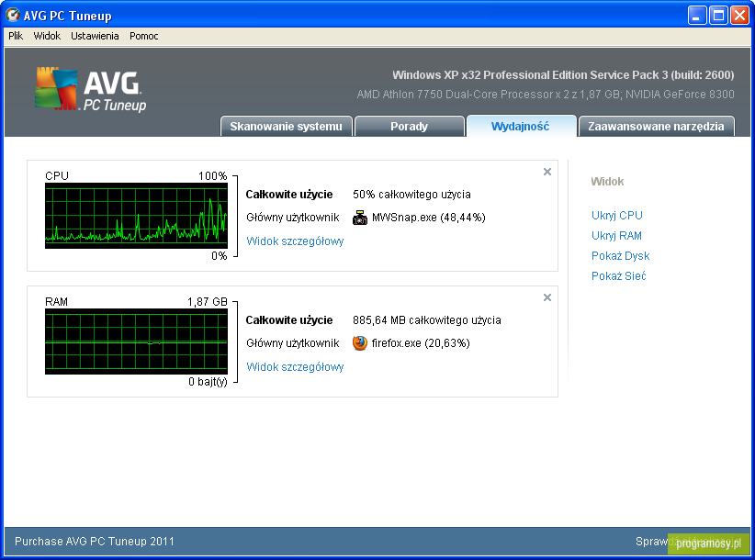Click the AVG title bar app icon
The image size is (755, 560).
pos(13,15)
